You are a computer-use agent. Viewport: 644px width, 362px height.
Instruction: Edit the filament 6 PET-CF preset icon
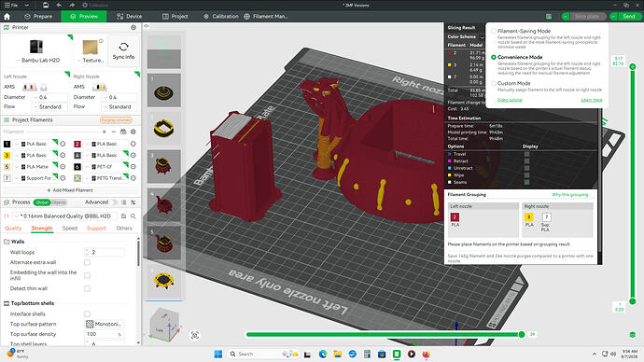(x=133, y=167)
